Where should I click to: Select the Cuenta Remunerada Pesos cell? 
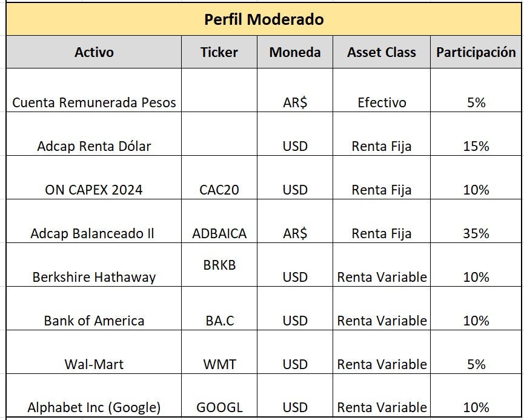pos(94,90)
